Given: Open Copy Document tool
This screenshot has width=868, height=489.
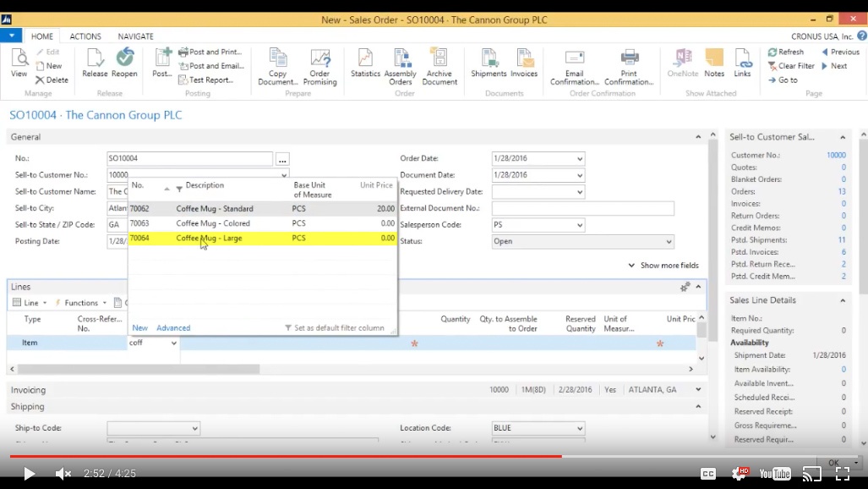Looking at the screenshot, I should tap(278, 67).
